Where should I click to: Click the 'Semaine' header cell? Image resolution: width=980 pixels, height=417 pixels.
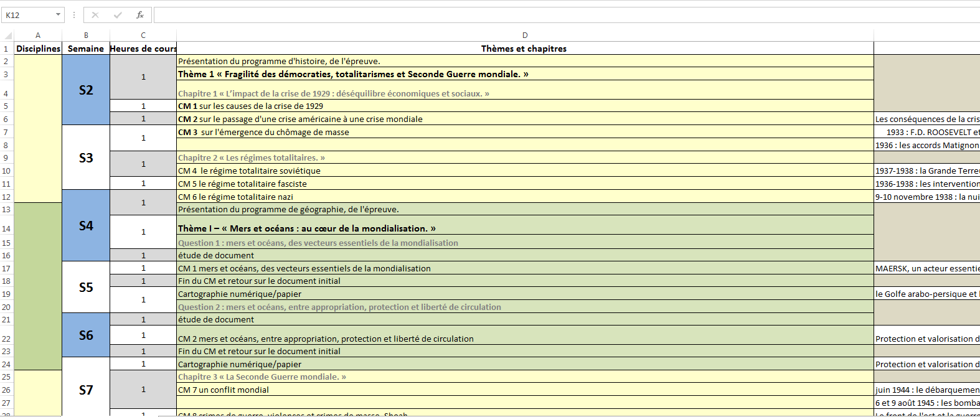[x=86, y=49]
